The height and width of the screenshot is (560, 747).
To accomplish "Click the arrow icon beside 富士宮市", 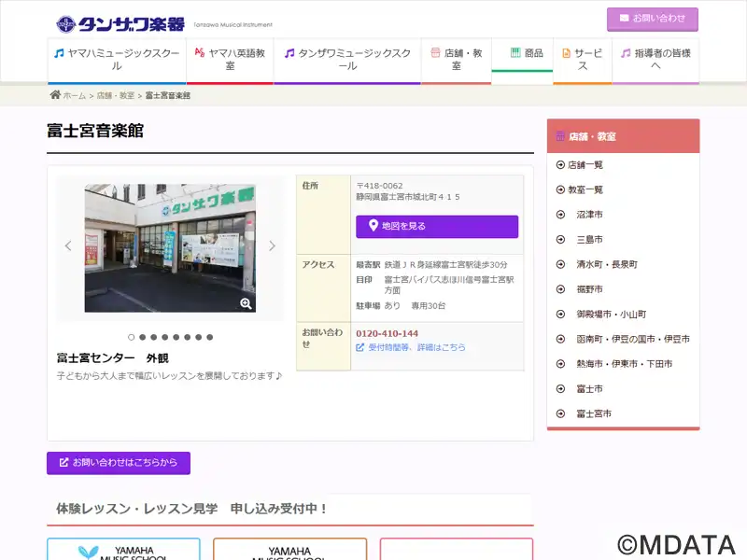I will click(x=560, y=413).
